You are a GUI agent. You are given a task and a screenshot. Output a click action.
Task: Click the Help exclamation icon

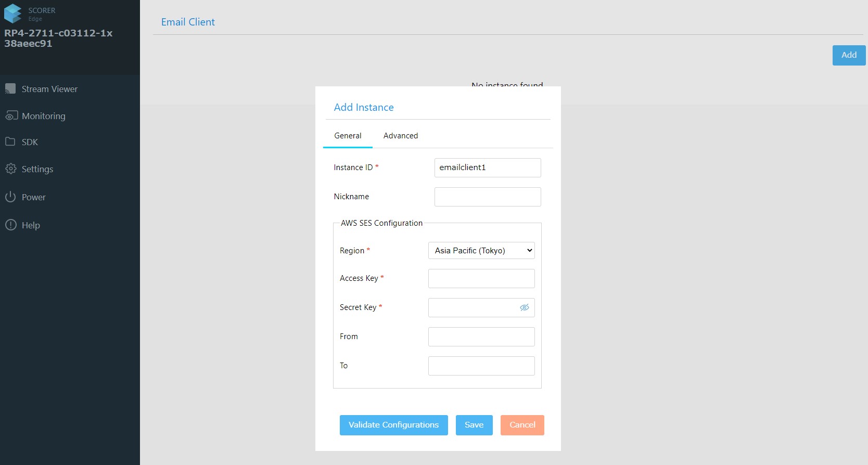[x=10, y=225]
